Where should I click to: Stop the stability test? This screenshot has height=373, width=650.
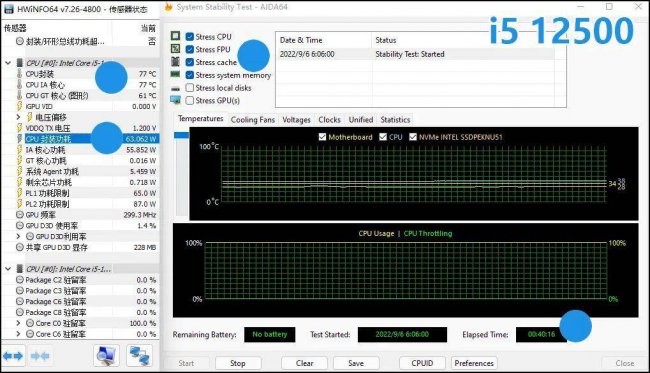click(238, 363)
